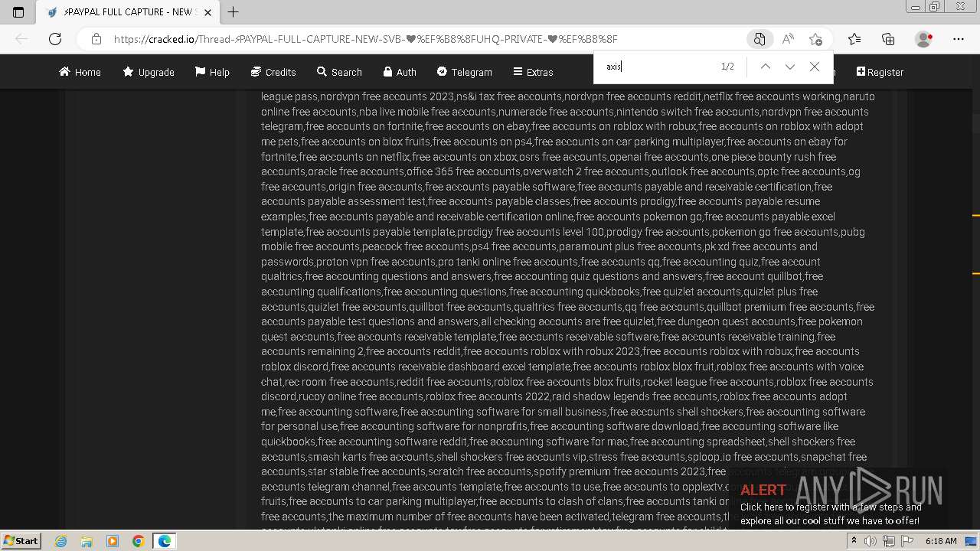Open the Upgrade page
The image size is (980, 551).
coord(149,72)
